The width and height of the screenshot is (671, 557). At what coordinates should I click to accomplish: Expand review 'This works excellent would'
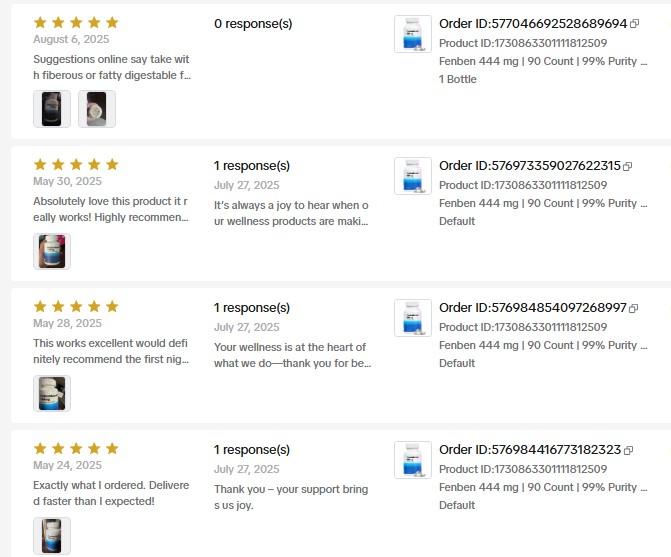(111, 351)
